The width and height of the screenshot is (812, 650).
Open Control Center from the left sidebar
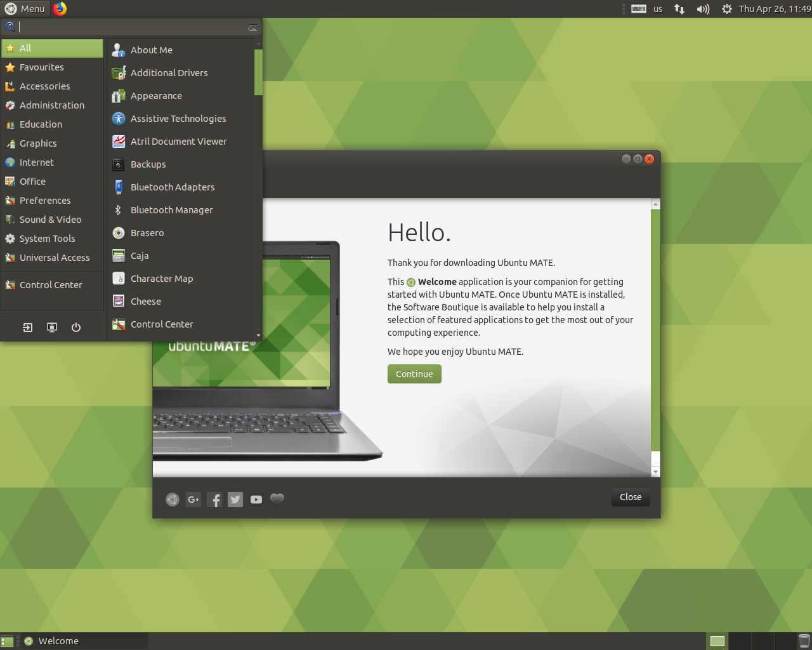52,285
